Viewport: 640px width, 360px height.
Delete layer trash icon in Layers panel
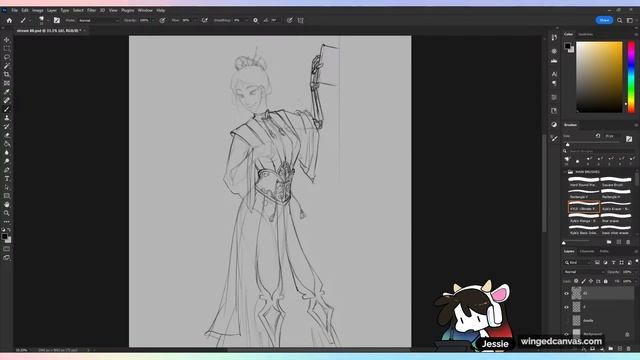point(628,349)
